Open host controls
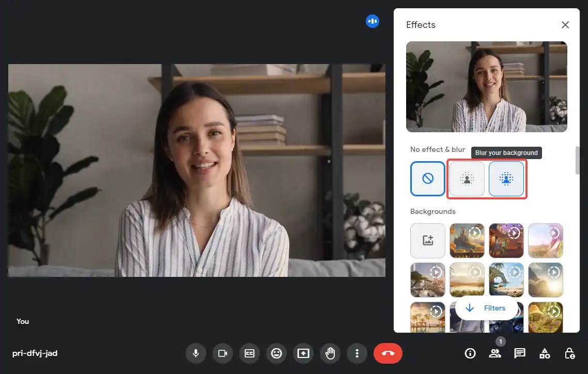The image size is (588, 374). (x=569, y=353)
